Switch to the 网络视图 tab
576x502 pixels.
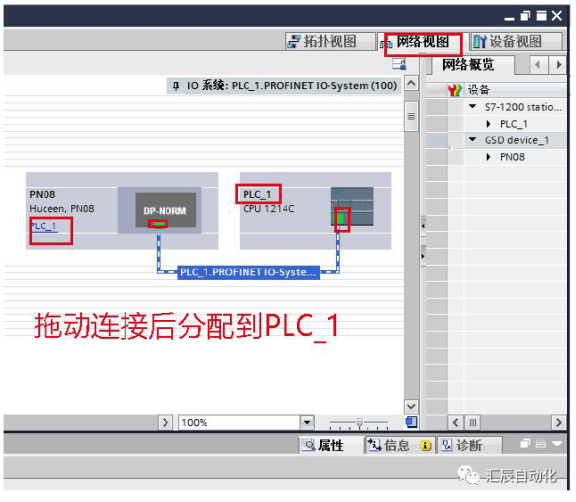point(422,42)
